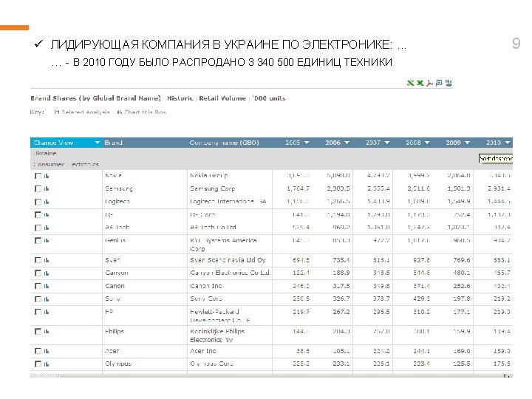Tick the checkbox in the Nokia row
The width and height of the screenshot is (532, 399).
click(x=38, y=176)
